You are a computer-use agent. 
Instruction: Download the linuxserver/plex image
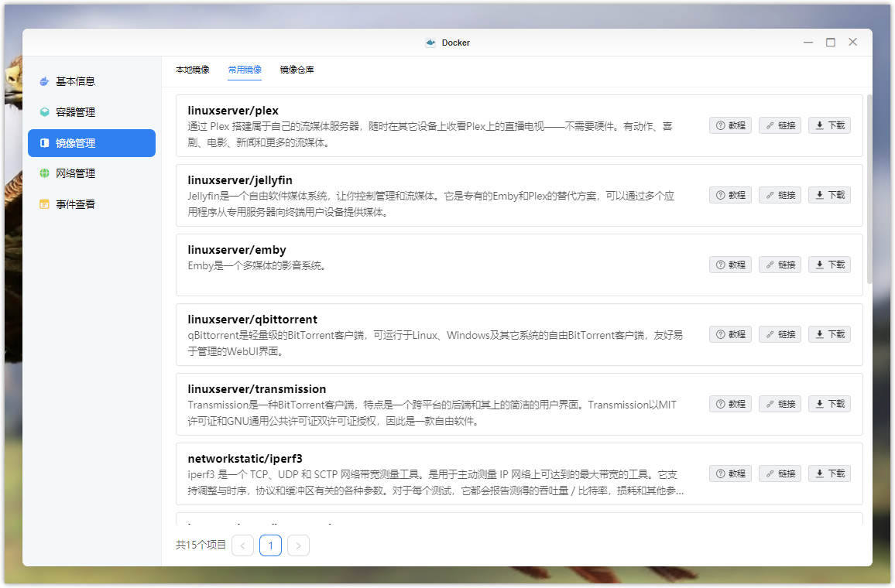point(829,125)
